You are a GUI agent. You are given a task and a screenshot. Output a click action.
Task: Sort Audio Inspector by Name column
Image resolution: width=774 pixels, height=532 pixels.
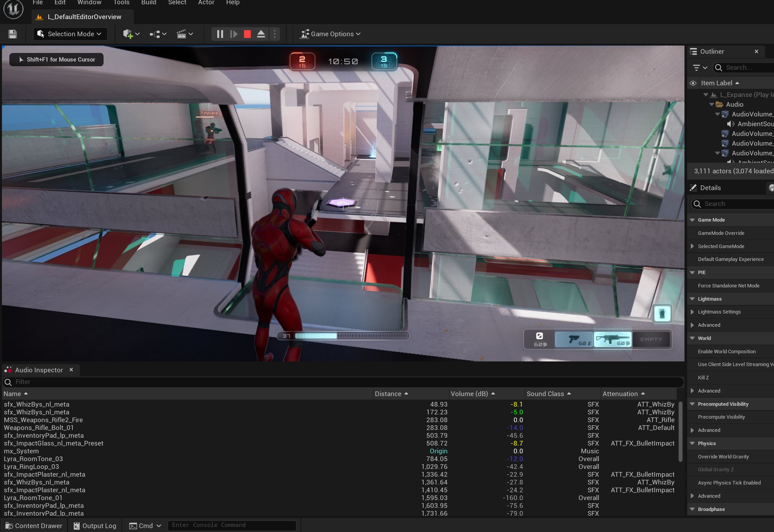(x=187, y=394)
